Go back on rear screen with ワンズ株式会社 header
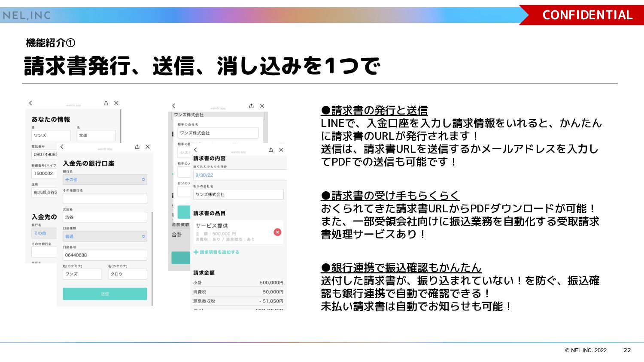Screen dimensions: 644x362 tap(173, 106)
